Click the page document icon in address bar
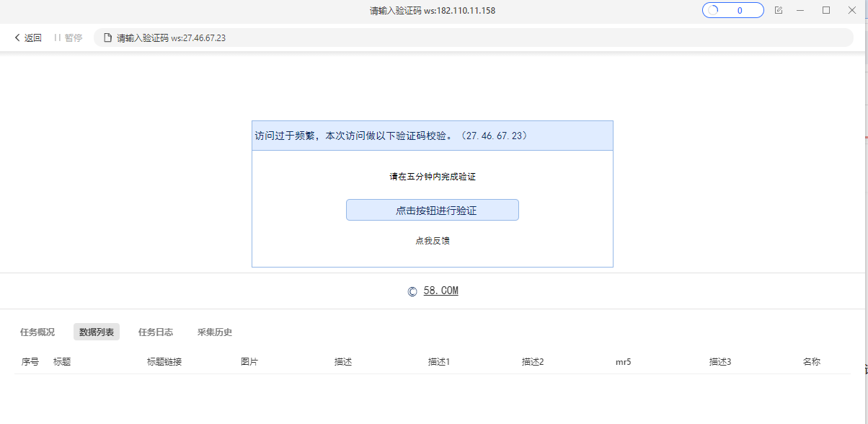The width and height of the screenshot is (868, 424). (x=108, y=38)
